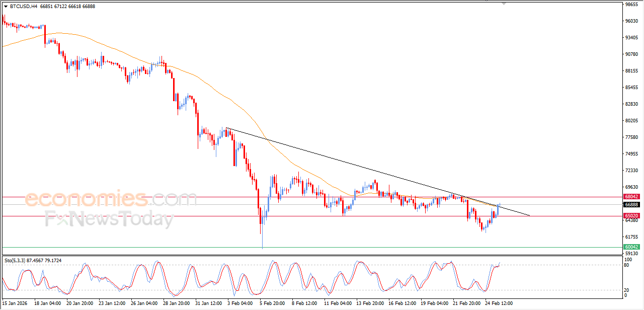Click the 24 Feb 12:00 time label
This screenshot has height=310, width=644.
tap(498, 303)
